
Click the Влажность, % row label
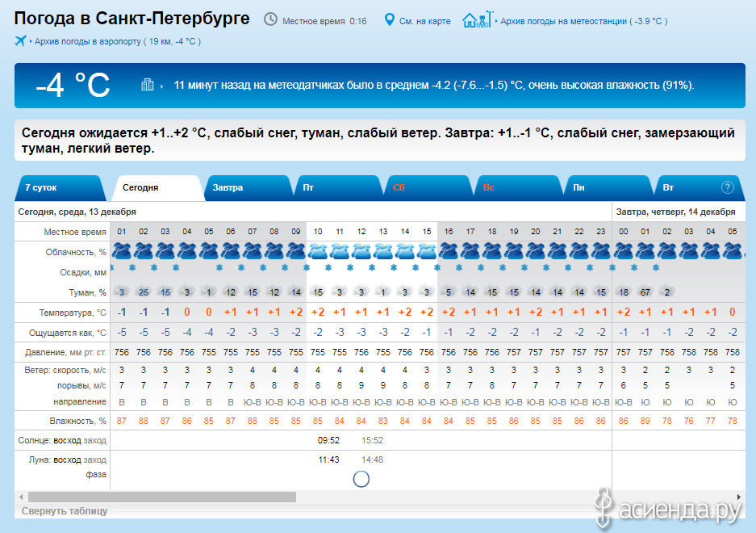pos(77,422)
